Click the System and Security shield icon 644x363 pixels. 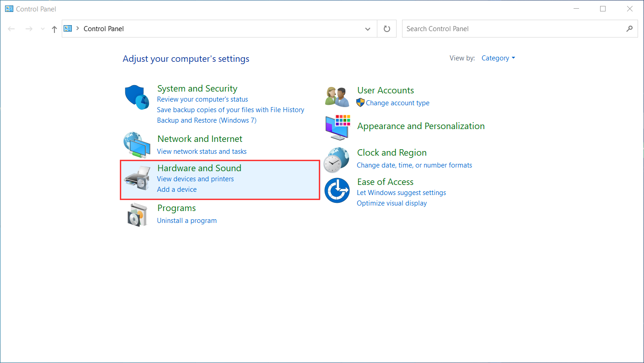[x=137, y=97]
